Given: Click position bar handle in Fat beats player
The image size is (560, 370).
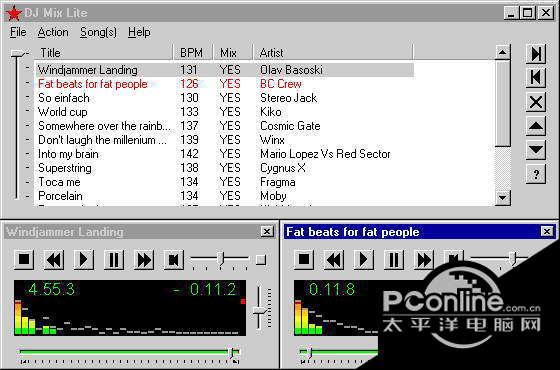Looking at the screenshot, I should (309, 353).
